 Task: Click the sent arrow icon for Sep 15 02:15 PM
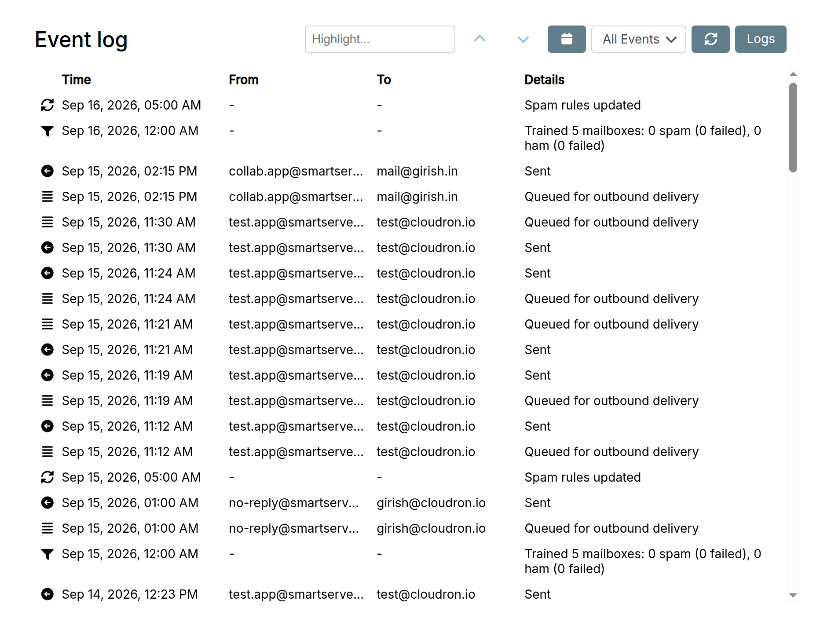click(47, 171)
